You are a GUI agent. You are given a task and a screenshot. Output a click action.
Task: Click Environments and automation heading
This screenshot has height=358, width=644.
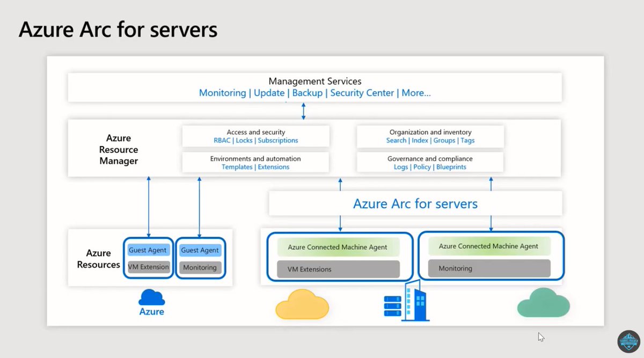[x=255, y=159]
